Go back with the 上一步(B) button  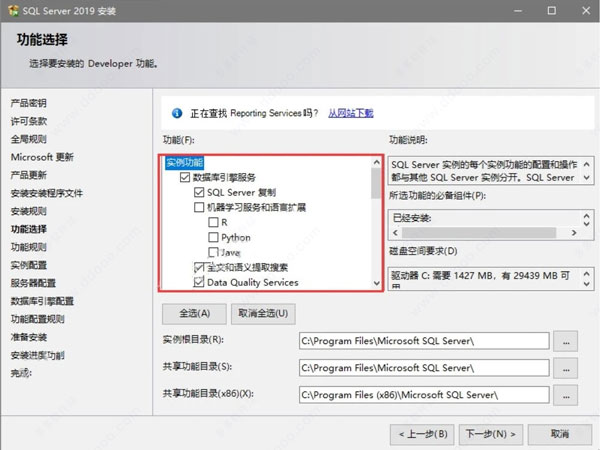(x=422, y=434)
